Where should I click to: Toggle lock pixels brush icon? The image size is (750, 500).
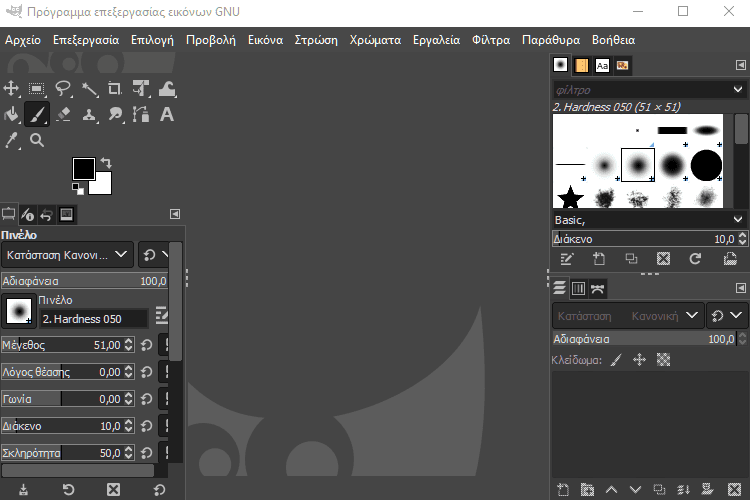pyautogui.click(x=616, y=359)
